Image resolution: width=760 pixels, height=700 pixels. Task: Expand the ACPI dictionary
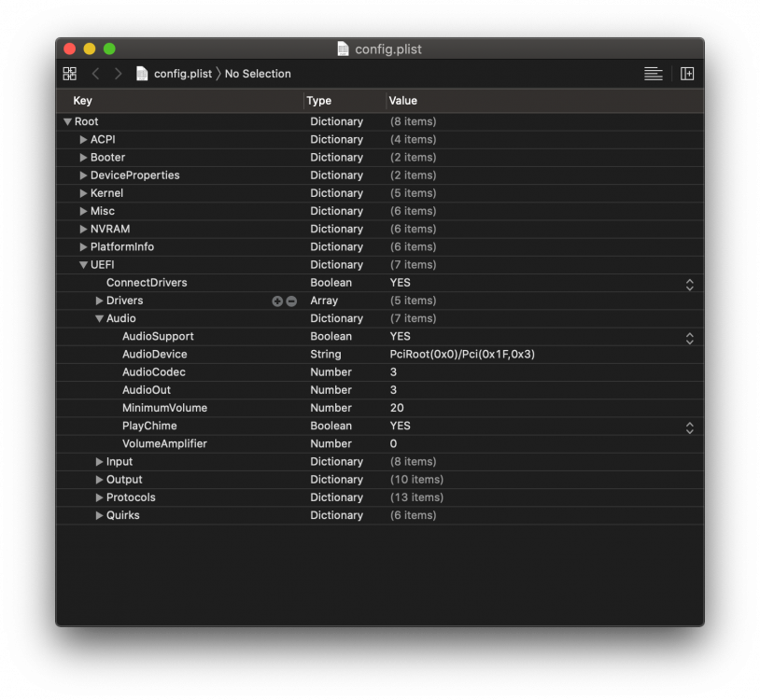point(83,139)
